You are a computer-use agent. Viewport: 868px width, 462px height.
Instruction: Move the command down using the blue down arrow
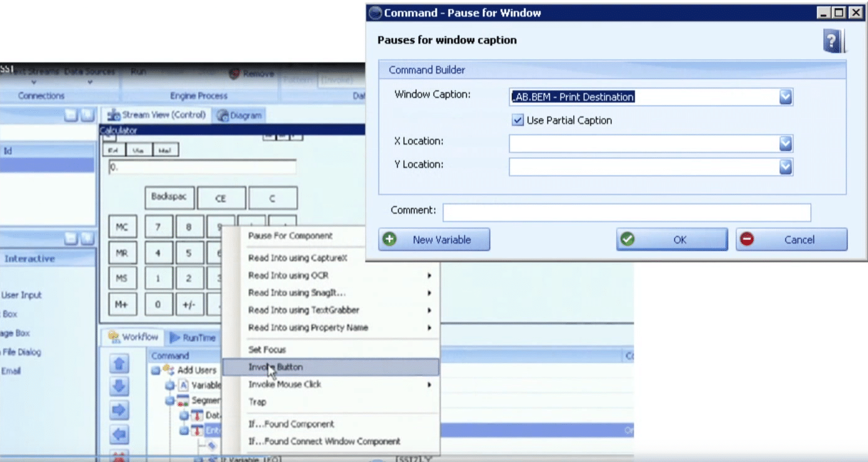point(119,387)
